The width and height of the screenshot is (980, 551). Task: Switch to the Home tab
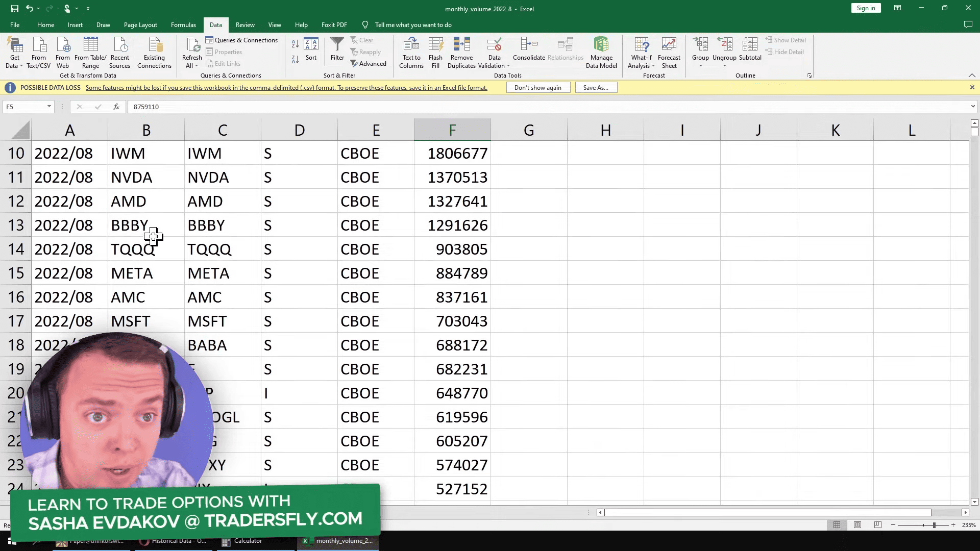(45, 25)
